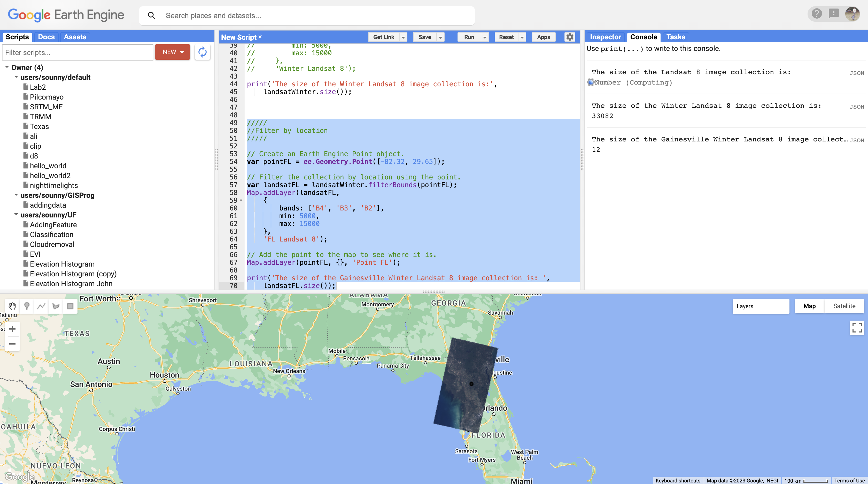
Task: Open the Assets tab
Action: coord(75,37)
